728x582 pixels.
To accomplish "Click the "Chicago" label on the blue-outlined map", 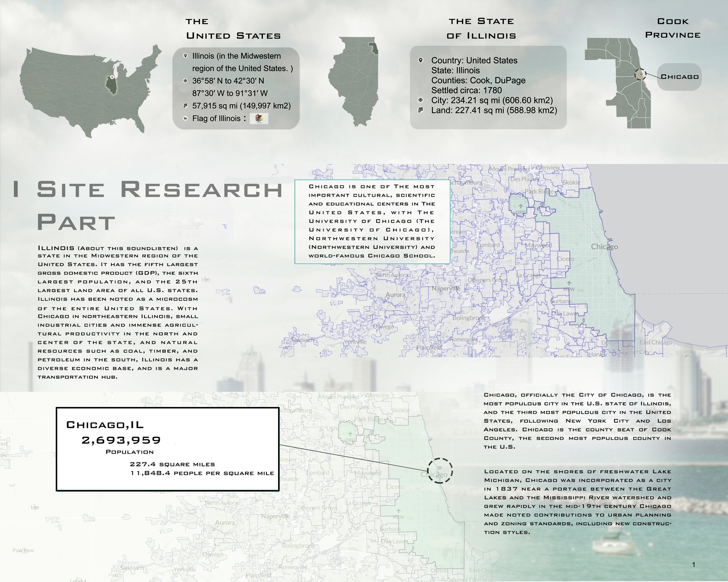I will (604, 247).
